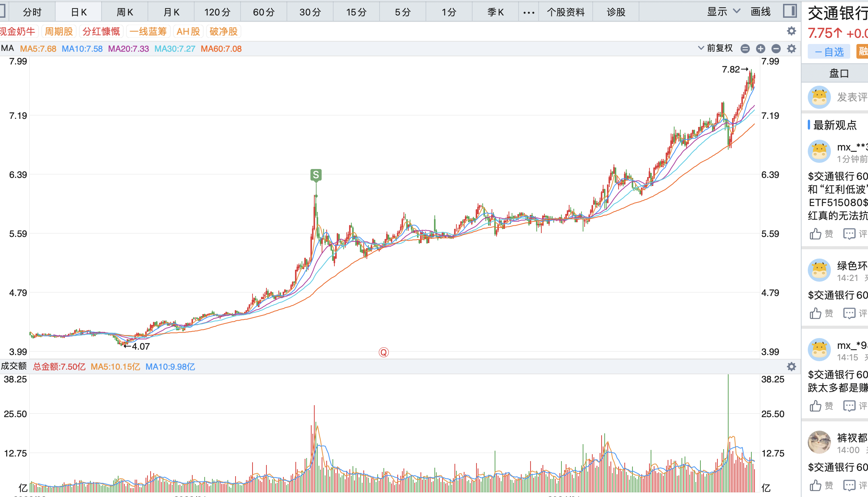Image resolution: width=868 pixels, height=497 pixels.
Task: Open the tag row settings gear
Action: click(792, 31)
